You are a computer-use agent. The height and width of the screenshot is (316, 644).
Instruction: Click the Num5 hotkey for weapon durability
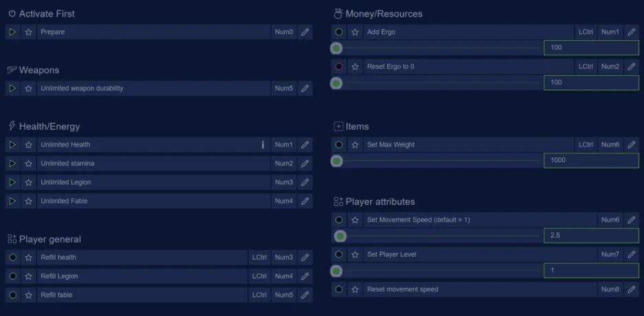(x=283, y=89)
